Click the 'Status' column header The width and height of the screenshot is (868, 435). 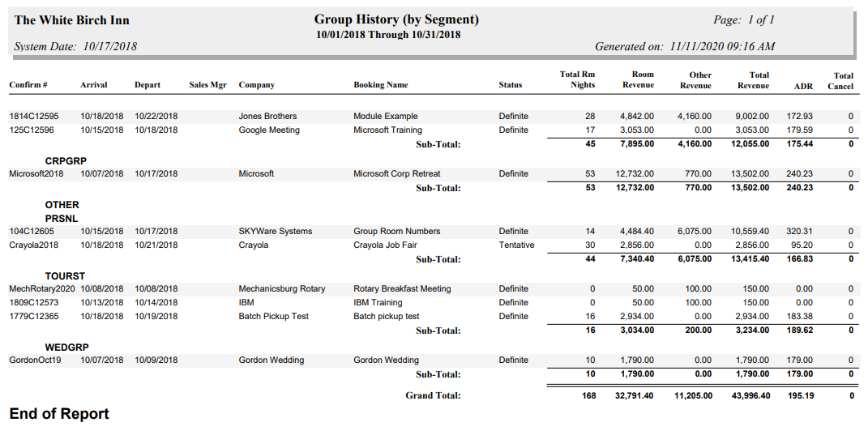511,85
